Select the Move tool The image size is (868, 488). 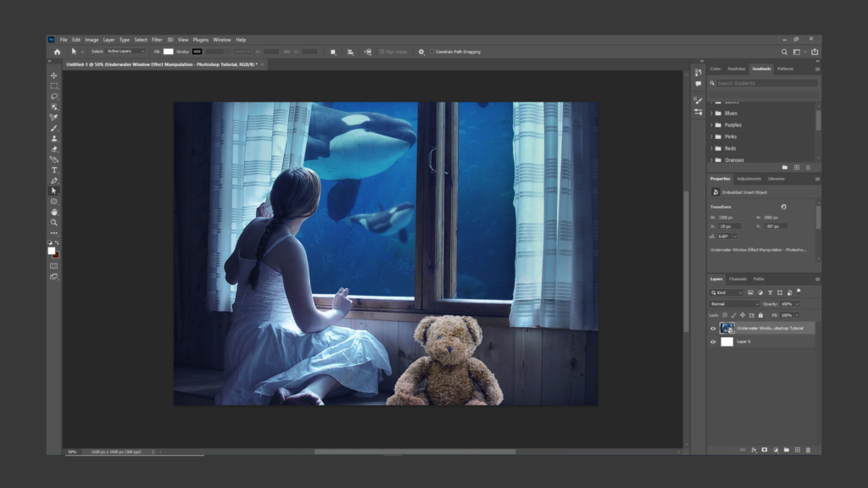pyautogui.click(x=53, y=75)
